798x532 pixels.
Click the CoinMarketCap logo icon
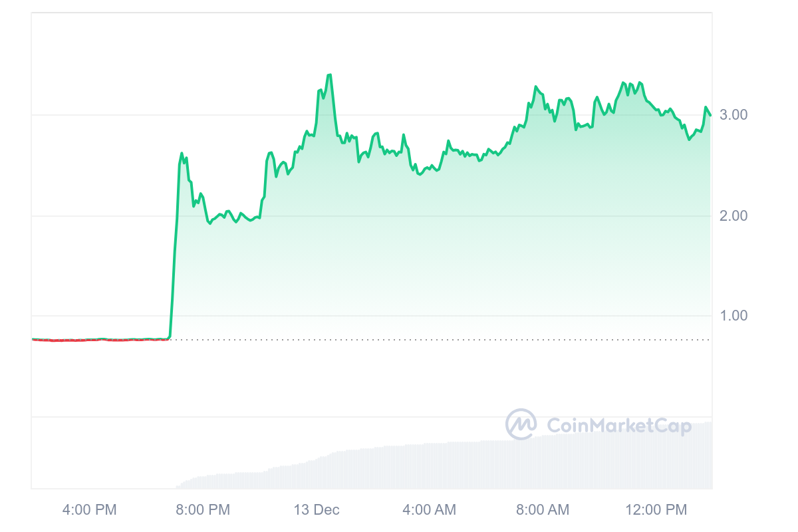pos(521,424)
